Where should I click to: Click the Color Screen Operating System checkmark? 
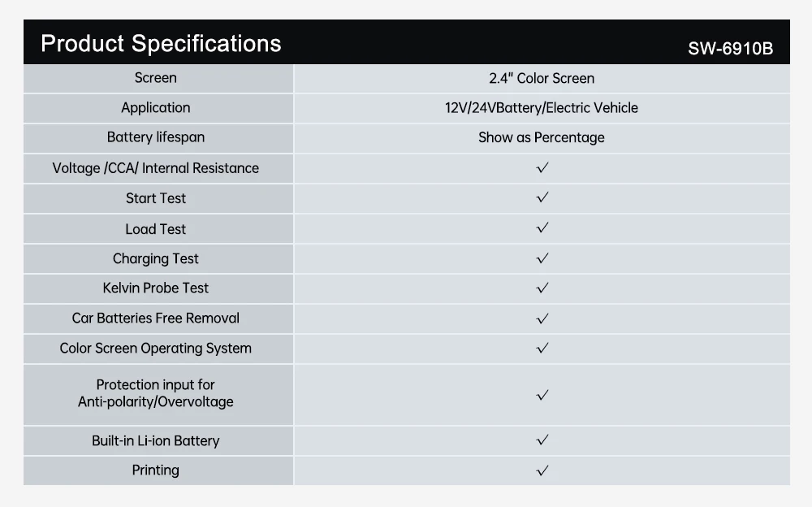click(542, 348)
